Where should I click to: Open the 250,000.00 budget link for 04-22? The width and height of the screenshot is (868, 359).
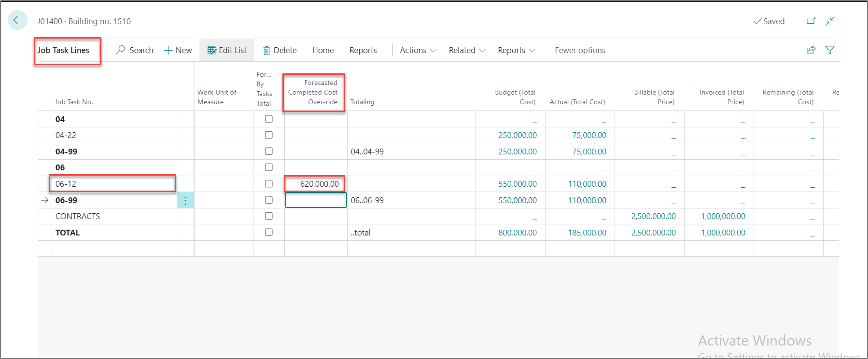[518, 135]
